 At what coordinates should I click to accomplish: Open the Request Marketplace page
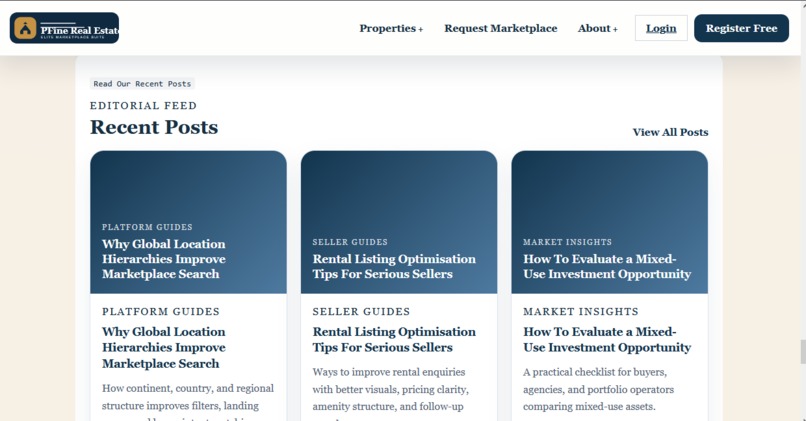pos(501,28)
